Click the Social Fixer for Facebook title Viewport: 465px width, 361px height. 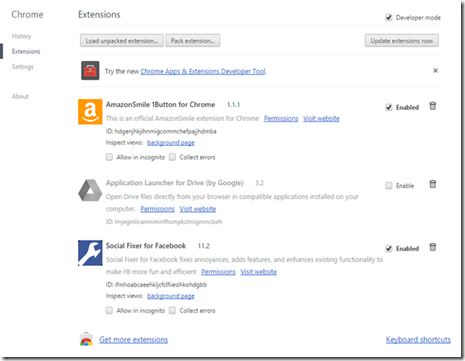[x=146, y=246]
